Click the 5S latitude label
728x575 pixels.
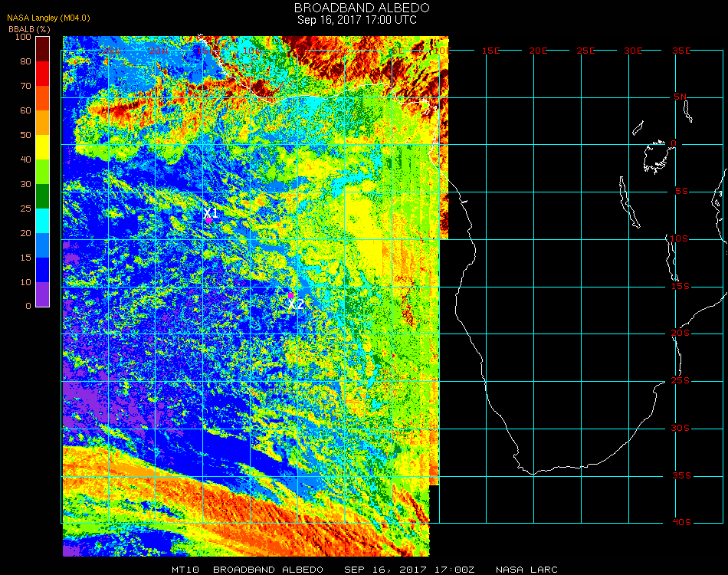coord(681,192)
